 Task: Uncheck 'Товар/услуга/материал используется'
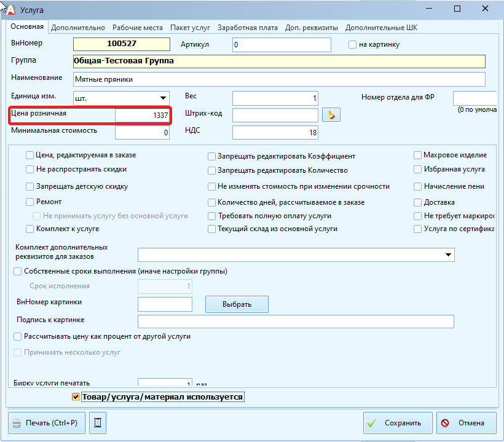(76, 397)
